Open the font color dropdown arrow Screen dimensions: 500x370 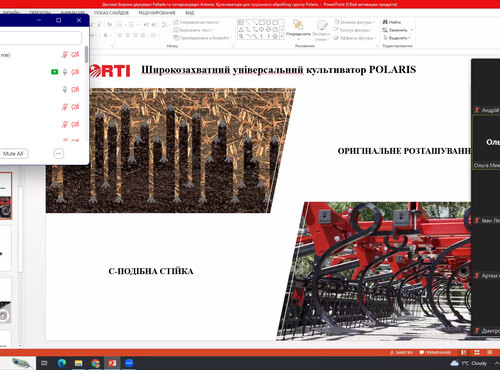click(x=111, y=35)
